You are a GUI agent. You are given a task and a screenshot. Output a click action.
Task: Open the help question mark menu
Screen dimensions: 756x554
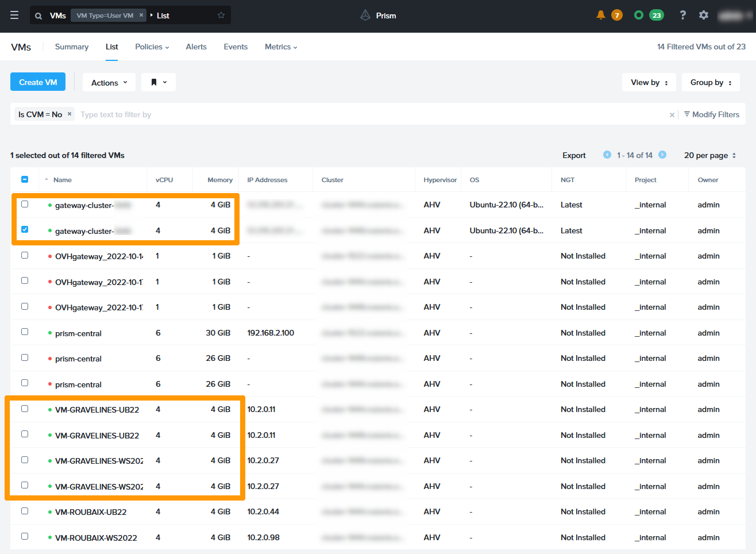point(682,15)
